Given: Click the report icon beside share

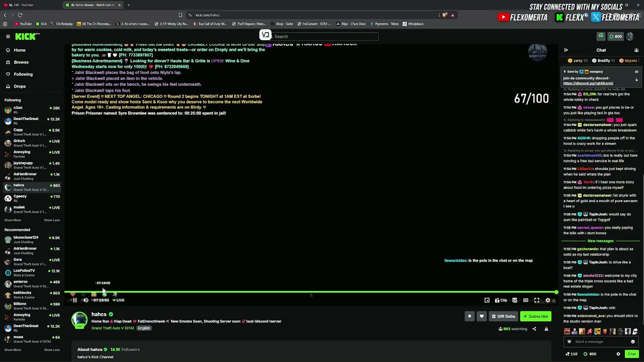Looking at the screenshot, I should pos(546,329).
